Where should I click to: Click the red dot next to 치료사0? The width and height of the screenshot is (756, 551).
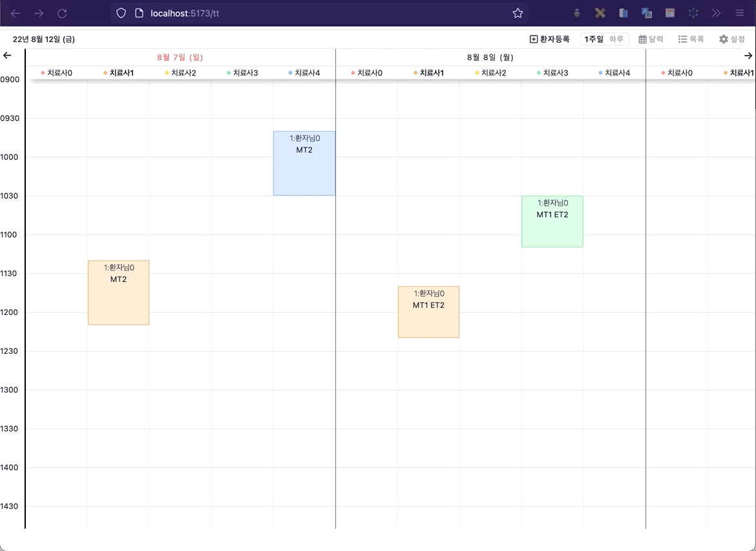[x=41, y=72]
